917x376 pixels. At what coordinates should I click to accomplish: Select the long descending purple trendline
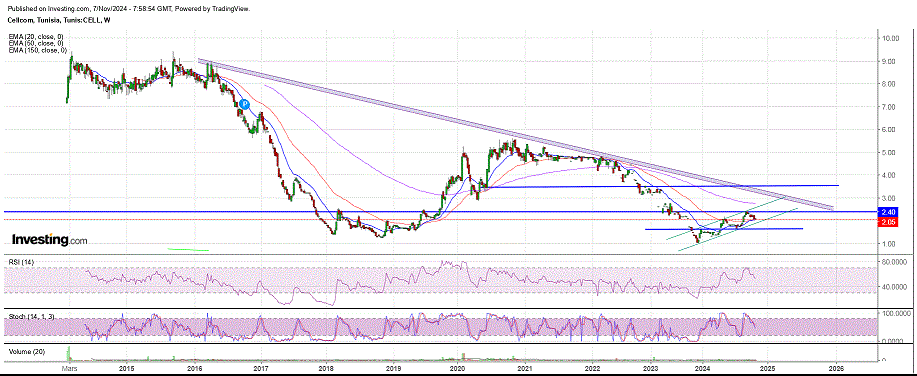515,133
